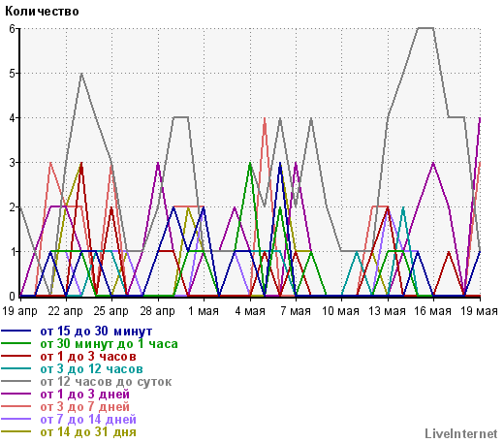Viewport: 504px width, 443px height.
Task: Click gray line swatch for 12 hours to a day
Action: [16, 381]
